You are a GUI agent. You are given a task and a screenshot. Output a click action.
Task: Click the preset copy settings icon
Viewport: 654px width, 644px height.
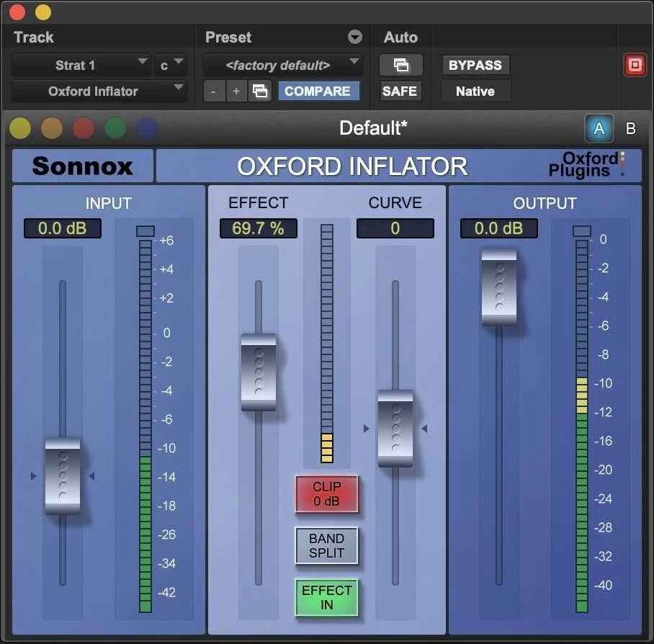pyautogui.click(x=260, y=91)
